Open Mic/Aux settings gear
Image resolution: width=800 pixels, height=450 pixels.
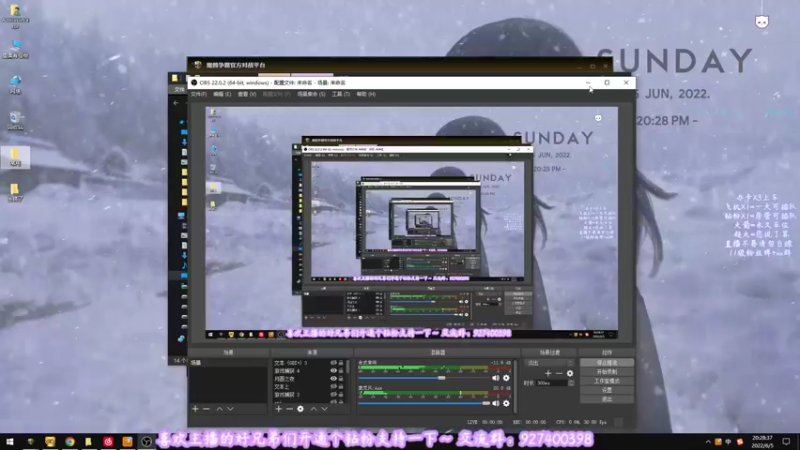tap(506, 403)
